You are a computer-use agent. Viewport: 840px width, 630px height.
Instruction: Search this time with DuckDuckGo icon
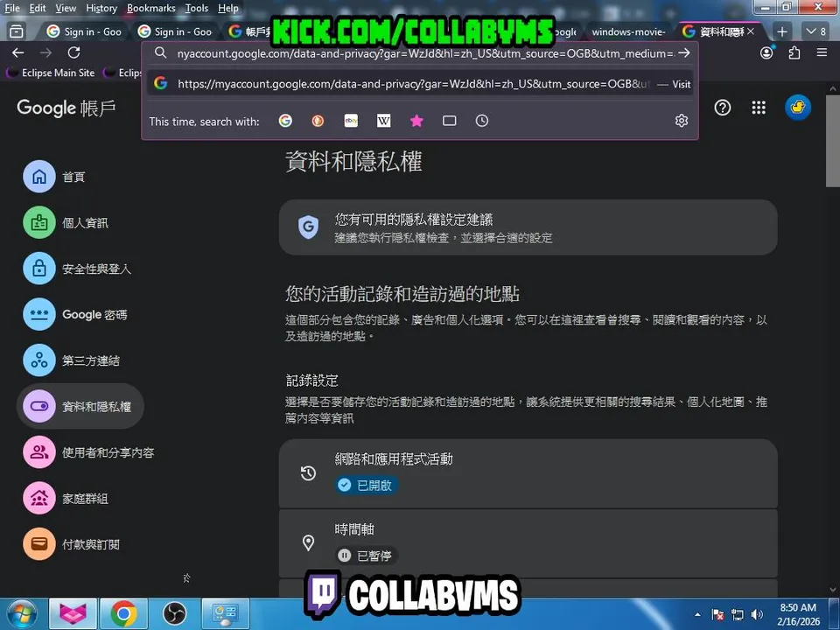point(318,121)
